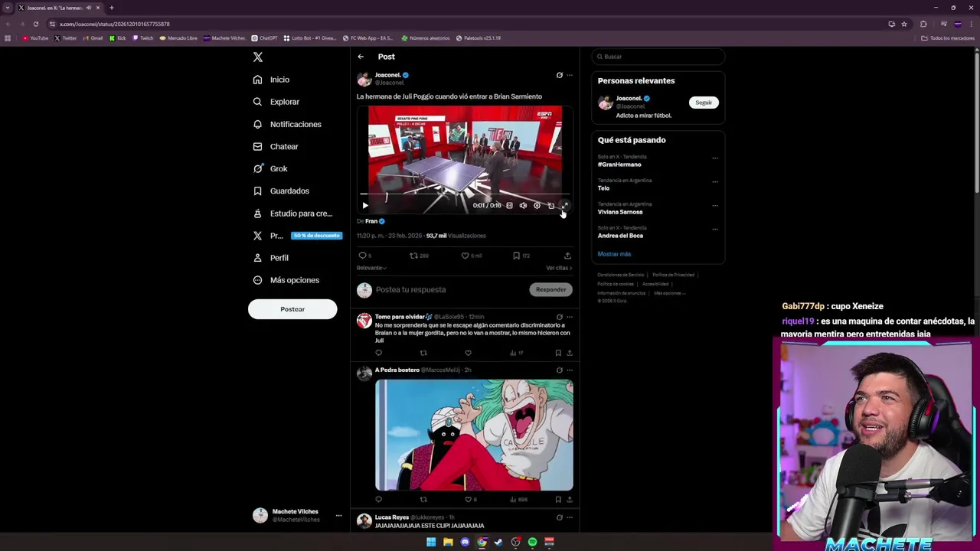Open Fran's profile link below the video
The width and height of the screenshot is (980, 551).
pos(371,221)
